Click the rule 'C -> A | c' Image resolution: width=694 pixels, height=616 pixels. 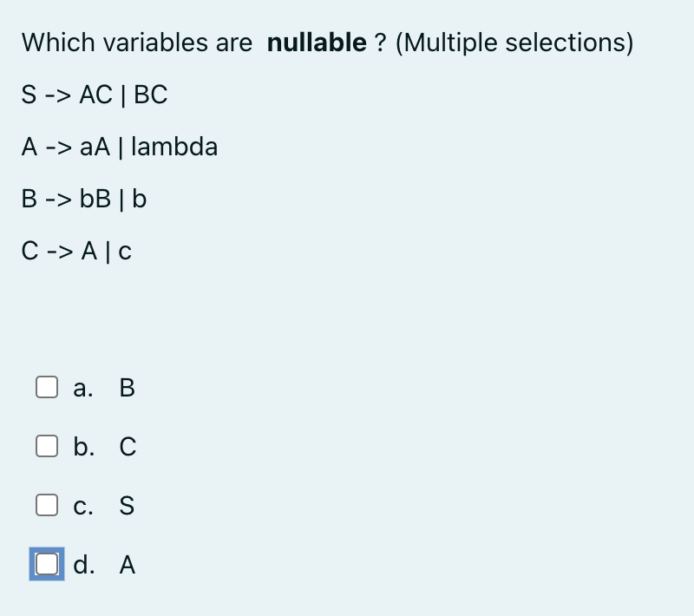click(x=76, y=252)
